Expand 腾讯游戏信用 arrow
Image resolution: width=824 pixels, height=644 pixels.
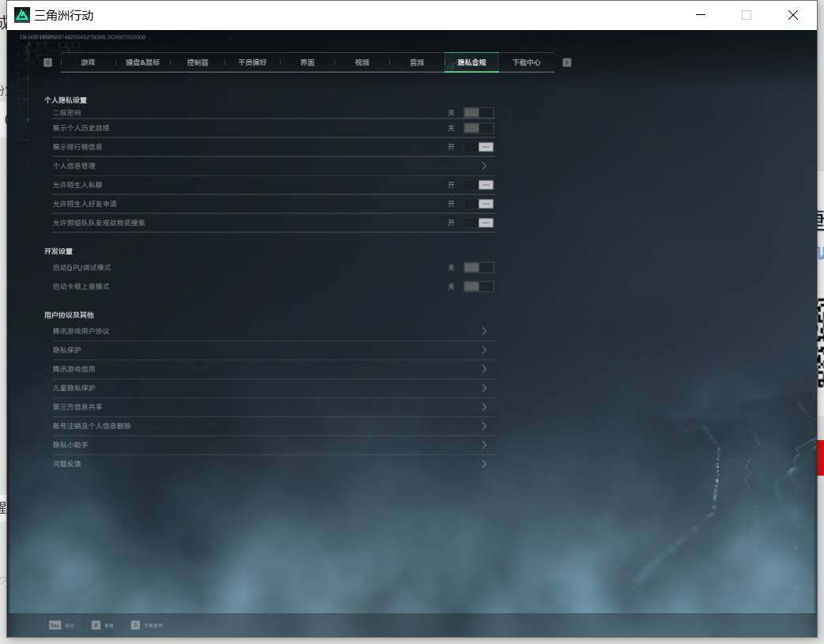pyautogui.click(x=484, y=369)
